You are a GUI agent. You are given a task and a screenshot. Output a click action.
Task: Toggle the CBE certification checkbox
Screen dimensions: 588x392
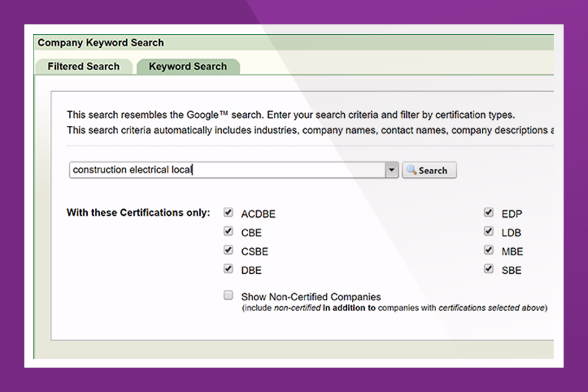[228, 232]
